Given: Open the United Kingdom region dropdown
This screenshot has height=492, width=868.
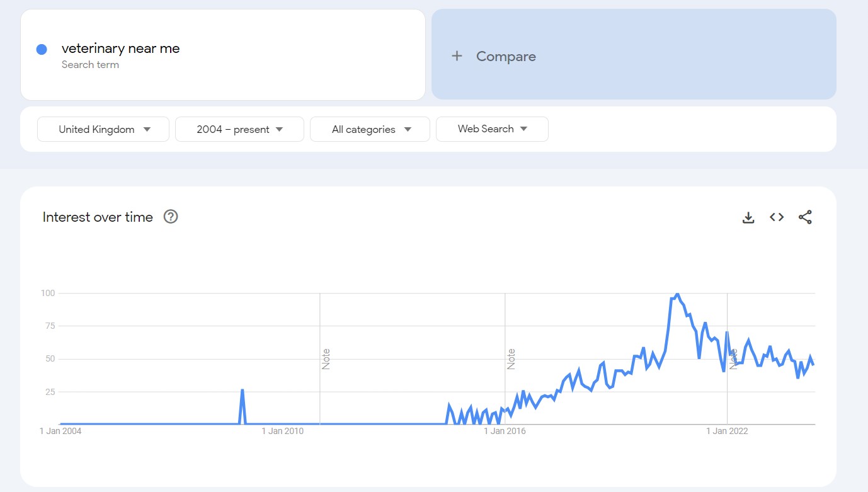Looking at the screenshot, I should 103,129.
